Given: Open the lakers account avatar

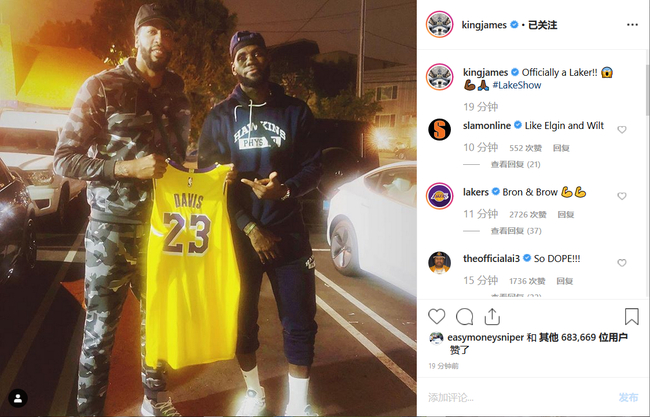Looking at the screenshot, I should (x=439, y=196).
